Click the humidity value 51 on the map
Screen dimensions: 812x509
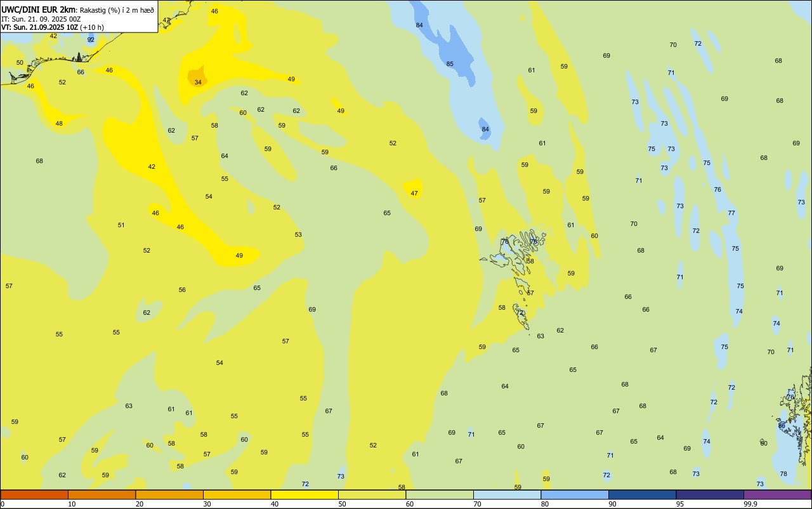pos(121,225)
